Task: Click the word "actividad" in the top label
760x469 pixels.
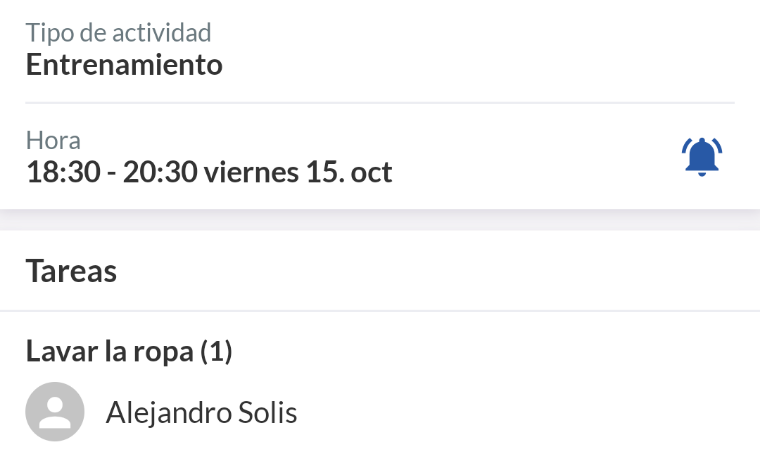Action: click(x=160, y=32)
